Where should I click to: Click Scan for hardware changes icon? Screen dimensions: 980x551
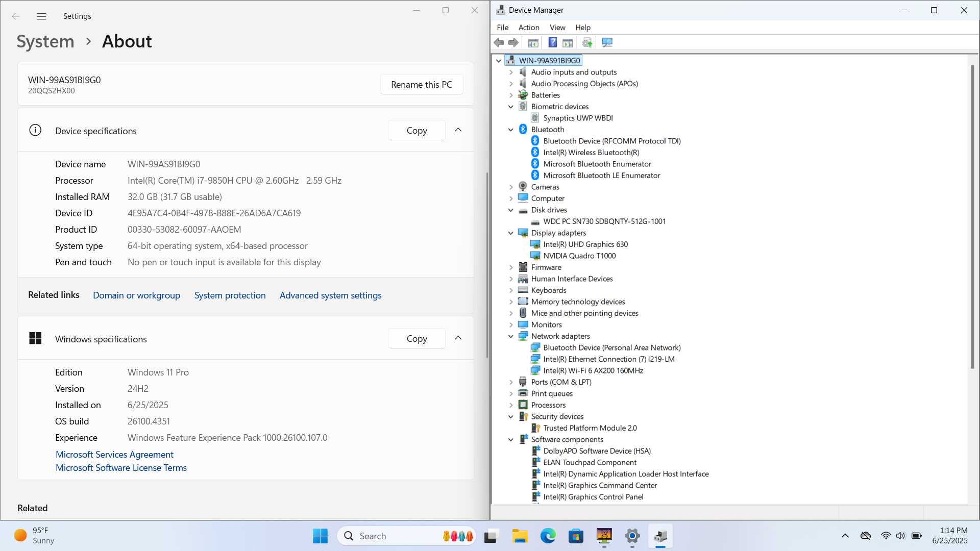point(607,43)
